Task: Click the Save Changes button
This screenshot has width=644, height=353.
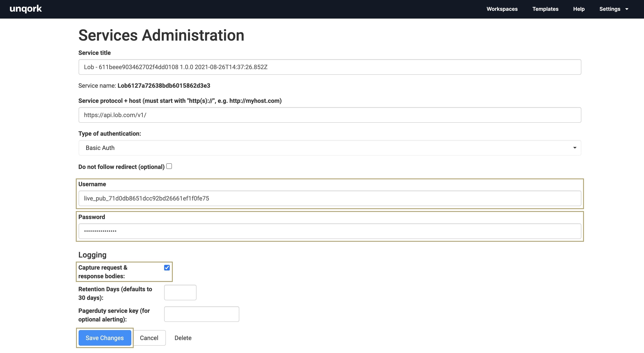Action: pos(105,338)
